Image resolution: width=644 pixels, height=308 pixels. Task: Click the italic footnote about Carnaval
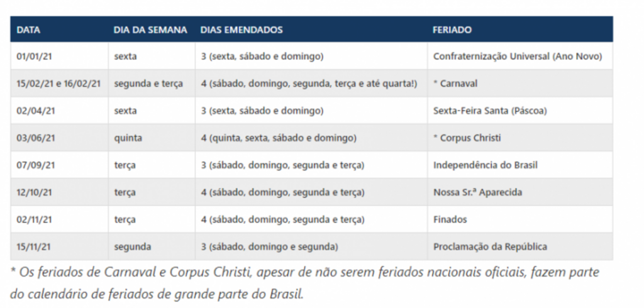[x=304, y=283]
